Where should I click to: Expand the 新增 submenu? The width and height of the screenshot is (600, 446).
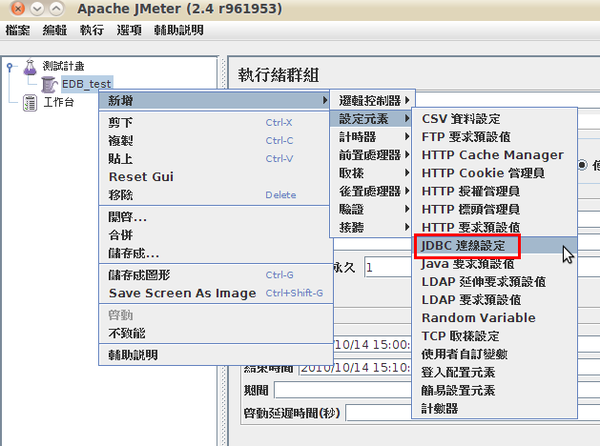coord(214,101)
